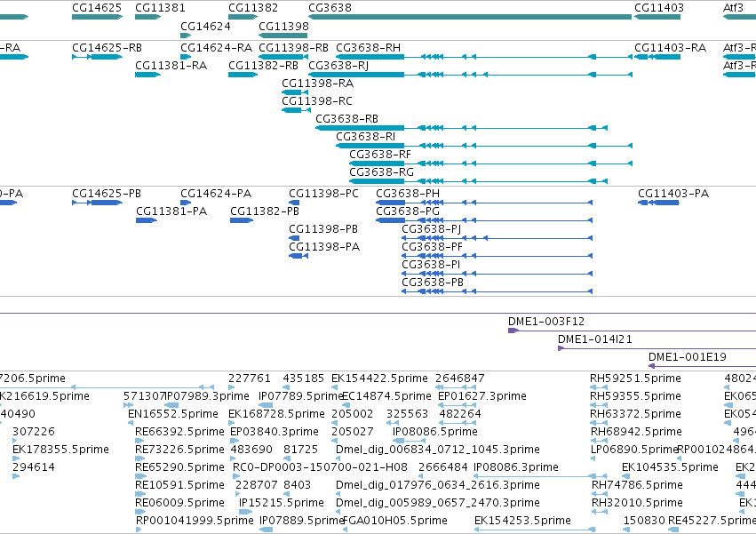
Task: Select EST label EP01627.3prime
Action: (482, 396)
